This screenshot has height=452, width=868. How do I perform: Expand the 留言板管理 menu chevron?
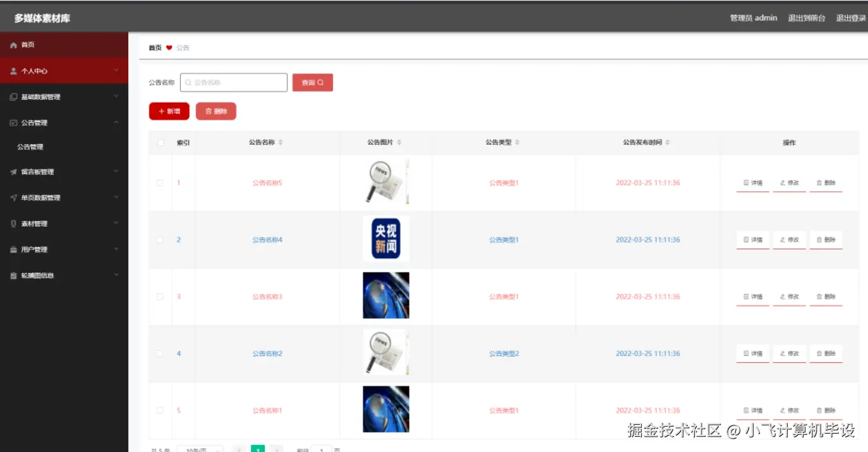coord(116,171)
